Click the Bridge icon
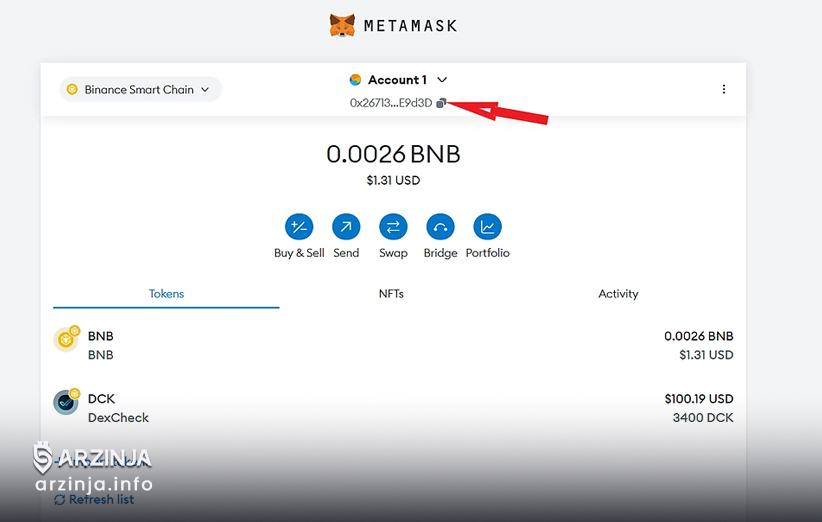Image resolution: width=822 pixels, height=522 pixels. click(x=440, y=227)
